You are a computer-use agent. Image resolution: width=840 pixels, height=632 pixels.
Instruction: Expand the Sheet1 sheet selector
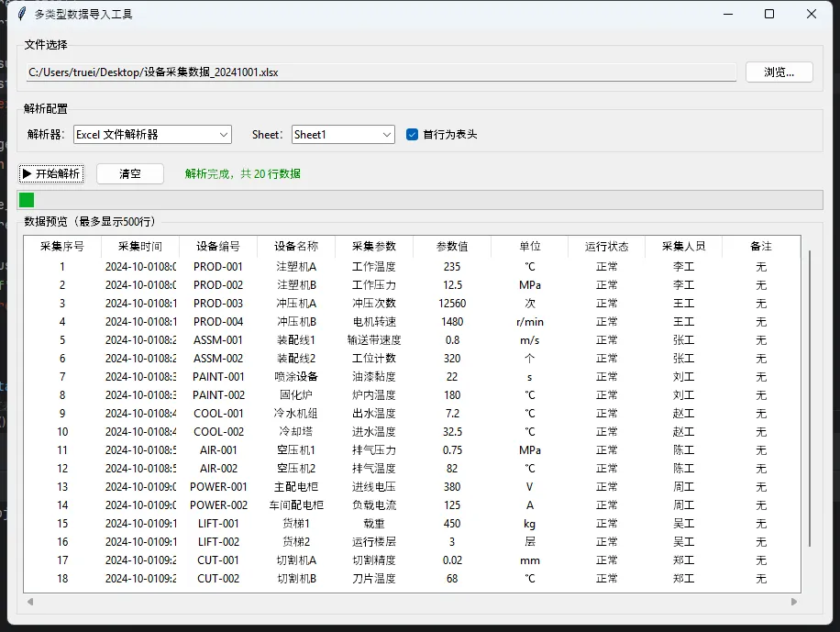click(343, 135)
